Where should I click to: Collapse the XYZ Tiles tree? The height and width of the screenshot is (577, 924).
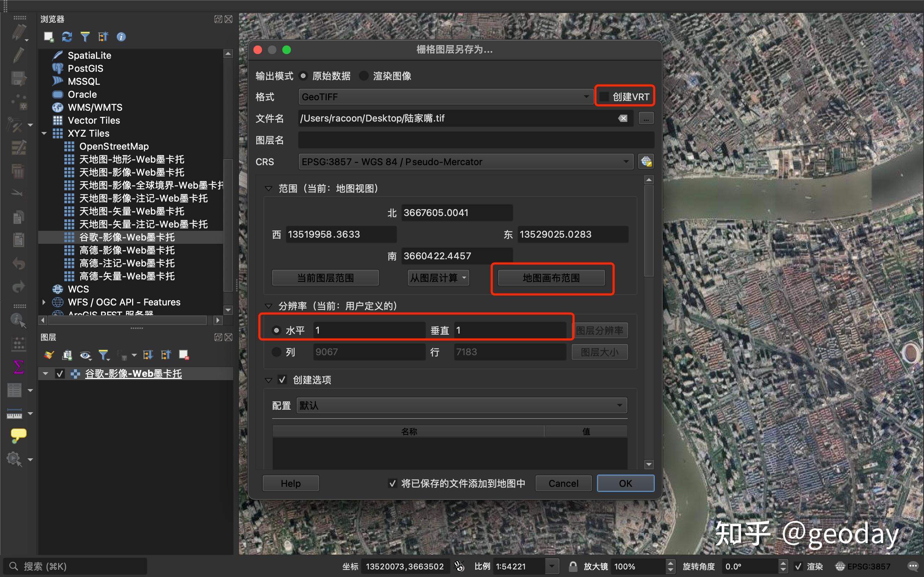click(44, 133)
